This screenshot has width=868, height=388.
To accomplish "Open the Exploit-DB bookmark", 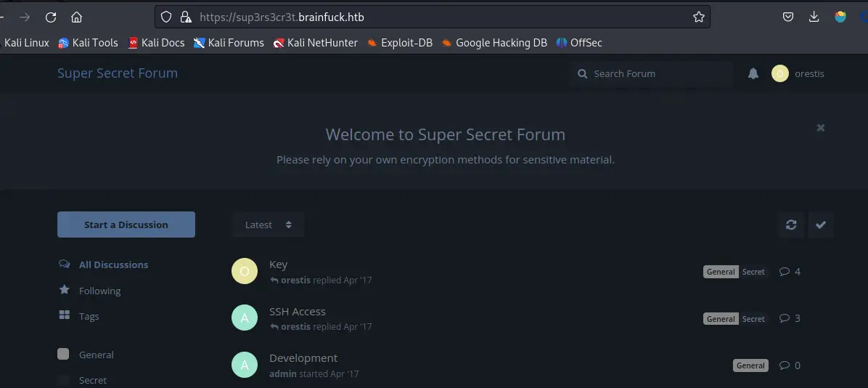I will coord(400,43).
